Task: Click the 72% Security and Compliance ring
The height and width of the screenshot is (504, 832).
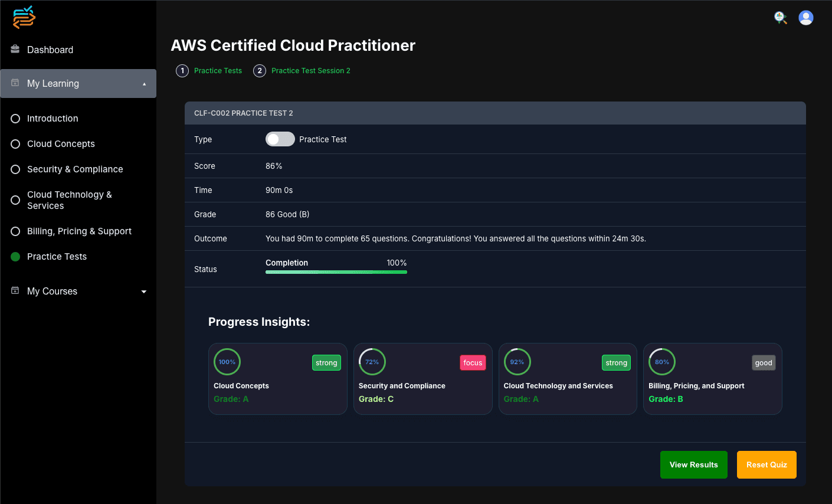Action: (x=372, y=362)
